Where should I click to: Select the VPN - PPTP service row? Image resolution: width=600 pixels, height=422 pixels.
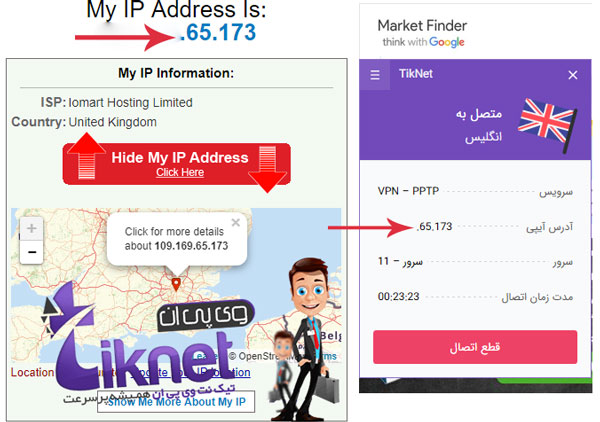click(x=475, y=191)
